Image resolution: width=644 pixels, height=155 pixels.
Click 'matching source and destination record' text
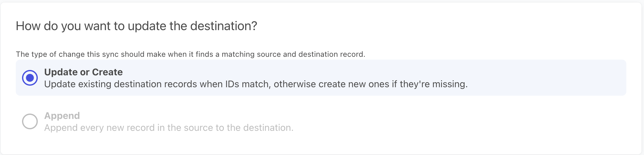coord(293,54)
